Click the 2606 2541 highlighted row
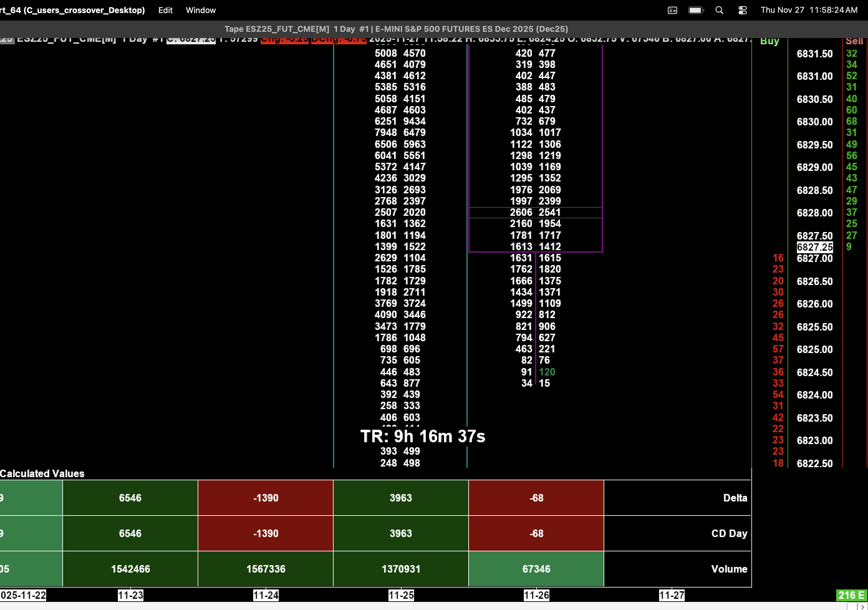 point(535,213)
